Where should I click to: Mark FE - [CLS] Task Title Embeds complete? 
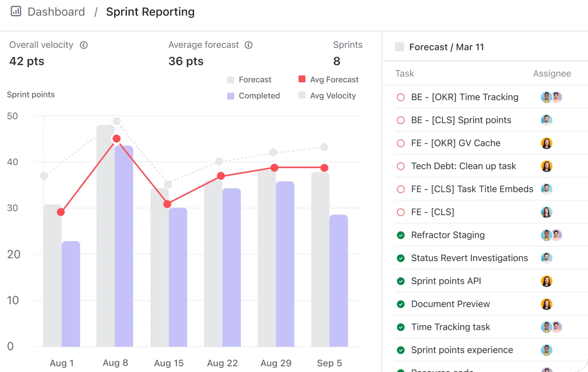point(401,189)
